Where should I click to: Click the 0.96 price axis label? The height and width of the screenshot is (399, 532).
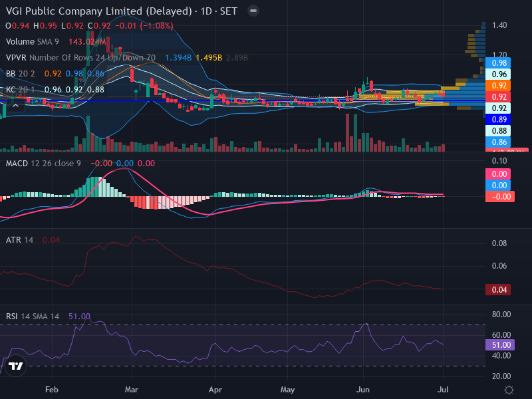498,74
